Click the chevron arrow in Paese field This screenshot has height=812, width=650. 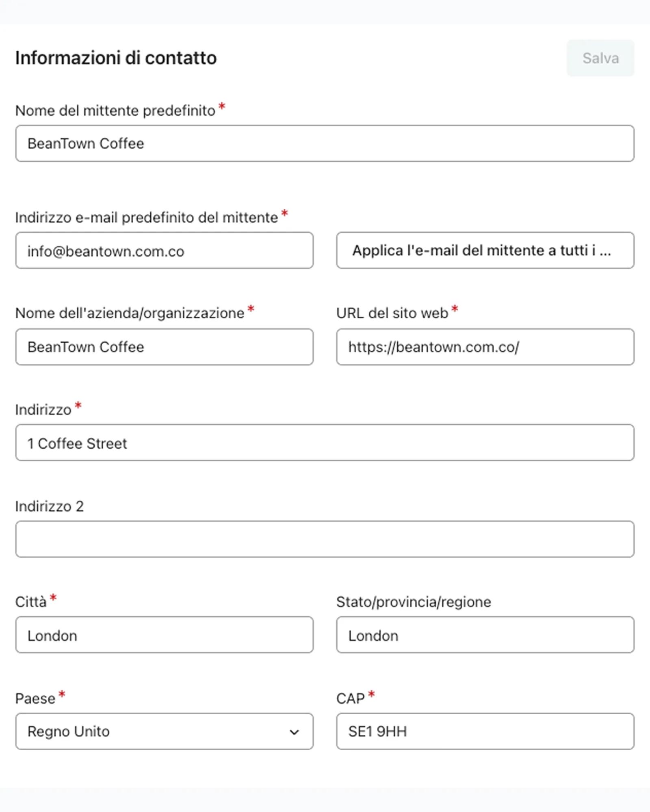(x=294, y=732)
